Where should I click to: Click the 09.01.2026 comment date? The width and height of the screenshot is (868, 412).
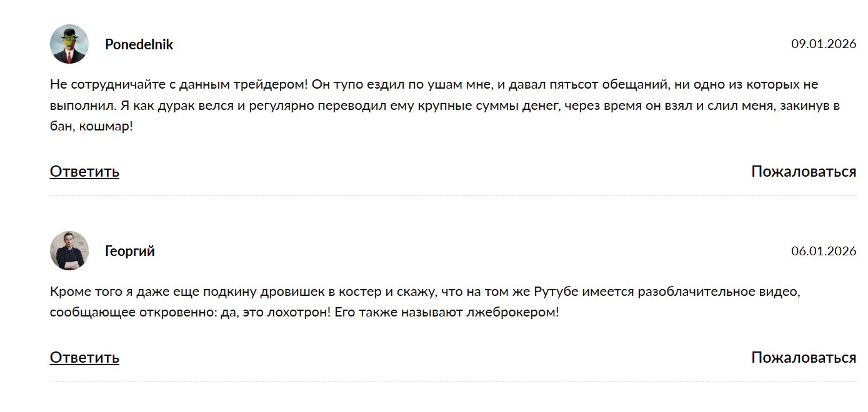pyautogui.click(x=823, y=44)
